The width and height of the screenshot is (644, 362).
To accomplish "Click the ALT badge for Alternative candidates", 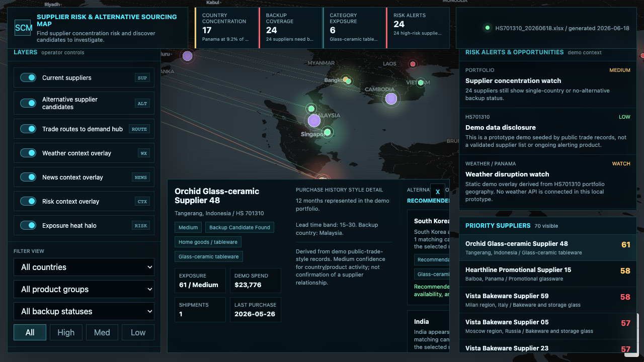I will 142,103.
